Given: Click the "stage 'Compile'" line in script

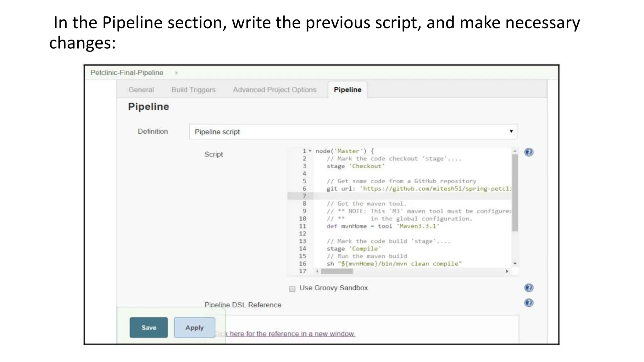Looking at the screenshot, I should pos(354,249).
